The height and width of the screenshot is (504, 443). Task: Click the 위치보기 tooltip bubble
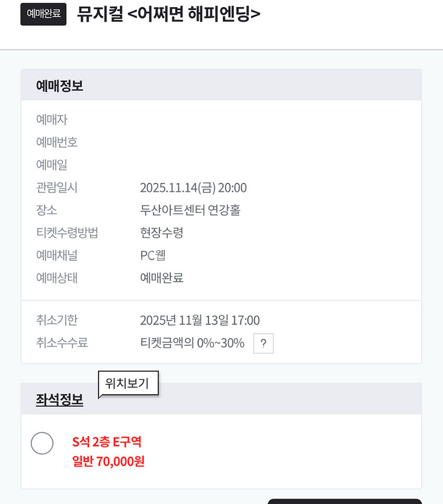(127, 384)
